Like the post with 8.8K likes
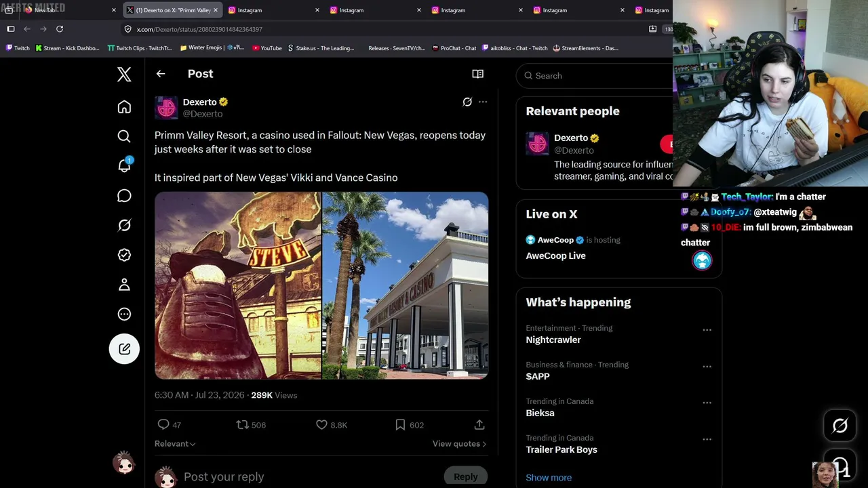This screenshot has height=488, width=868. tap(332, 425)
